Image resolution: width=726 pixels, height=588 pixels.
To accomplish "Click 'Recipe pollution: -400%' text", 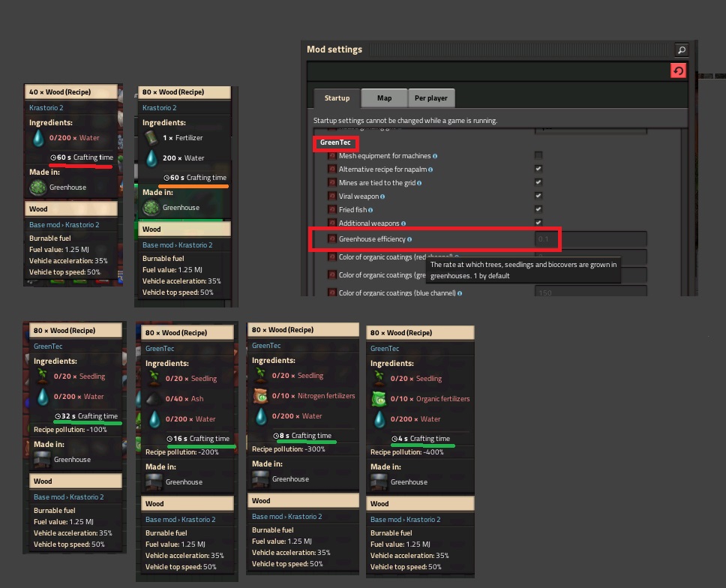I will [407, 452].
